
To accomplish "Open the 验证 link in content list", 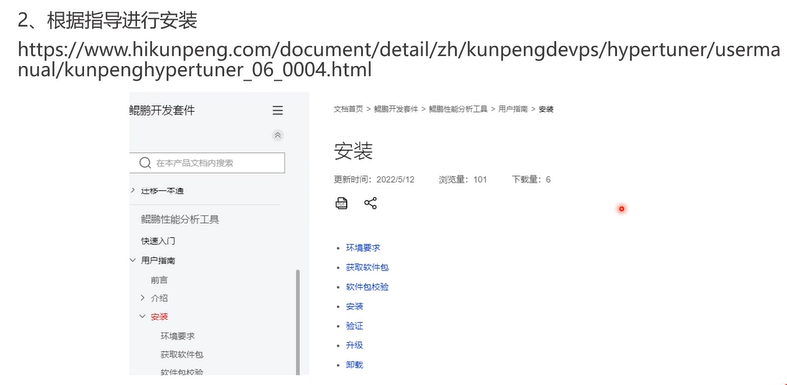I will [354, 326].
